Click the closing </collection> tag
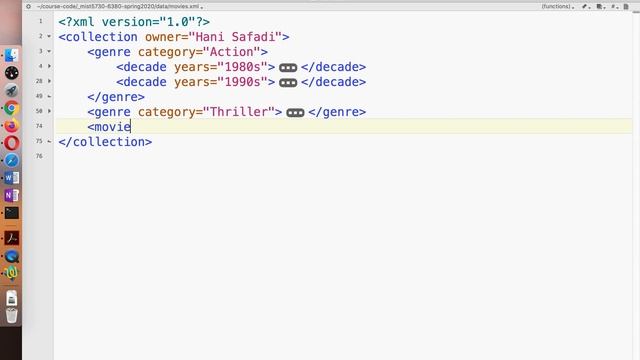The width and height of the screenshot is (640, 360). click(105, 142)
